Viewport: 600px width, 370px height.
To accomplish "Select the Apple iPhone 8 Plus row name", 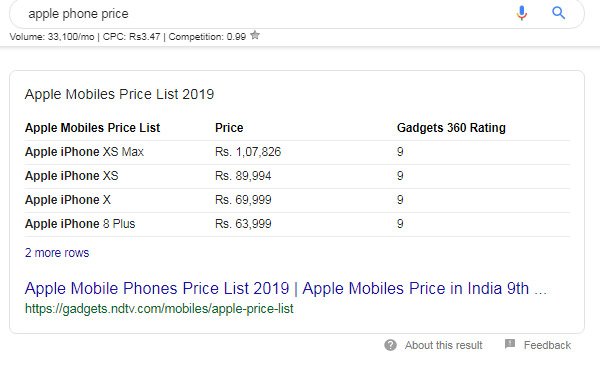I will coord(80,224).
